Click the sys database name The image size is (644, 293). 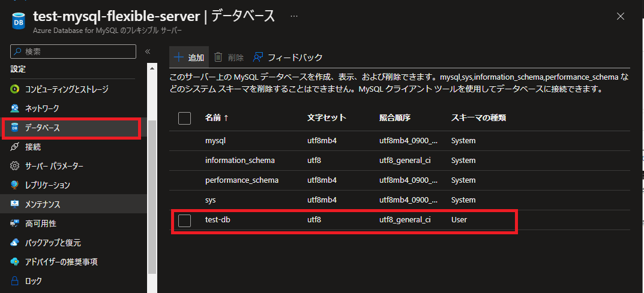[210, 200]
